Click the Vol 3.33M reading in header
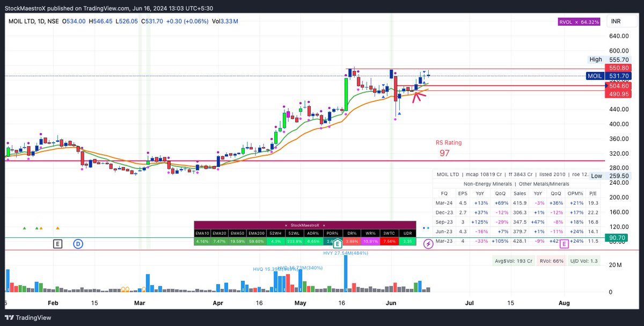Image resolution: width=644 pixels, height=326 pixels. pos(224,21)
